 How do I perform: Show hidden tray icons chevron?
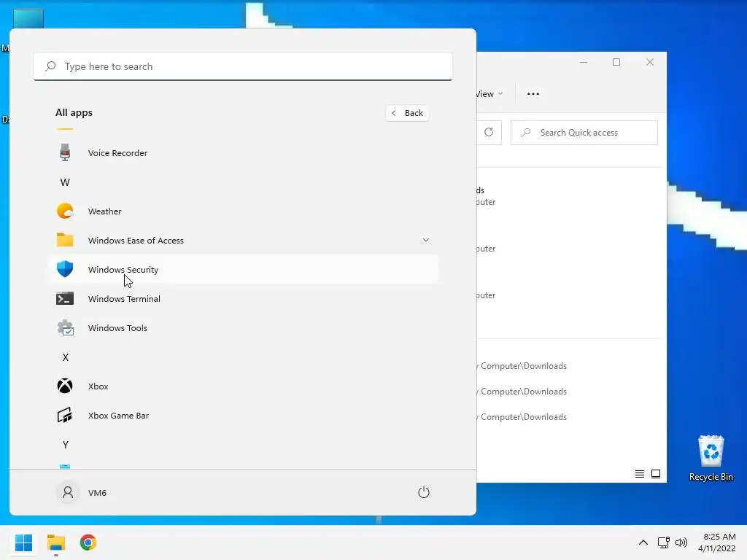[643, 542]
